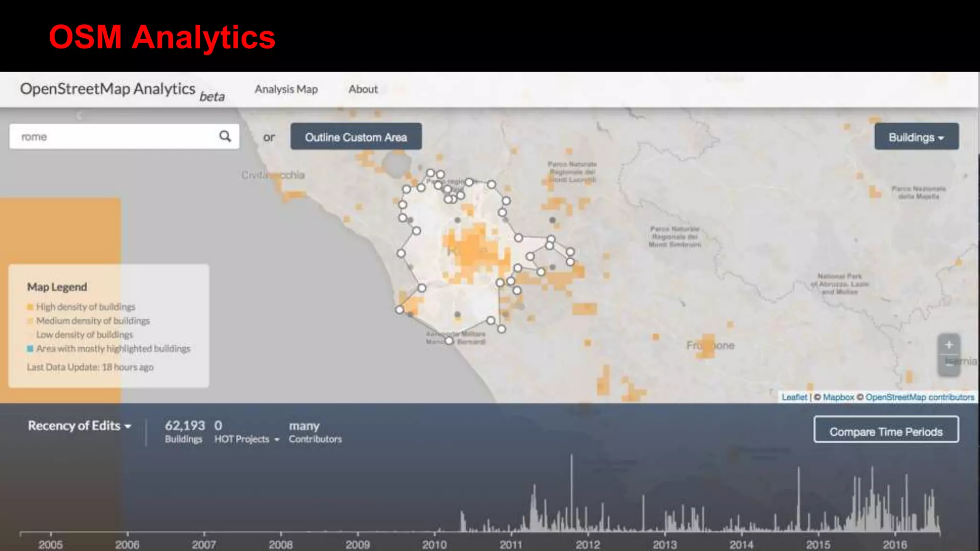Viewport: 980px width, 551px height.
Task: Click the blue highlighted buildings legend swatch
Action: pos(30,349)
